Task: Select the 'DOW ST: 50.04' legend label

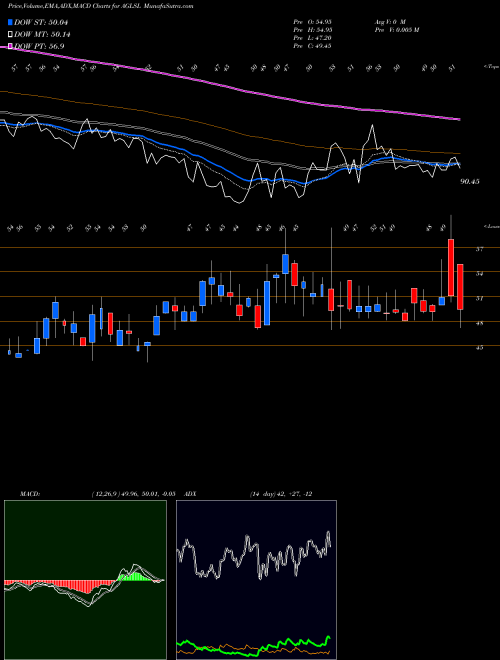Action: [x=41, y=22]
